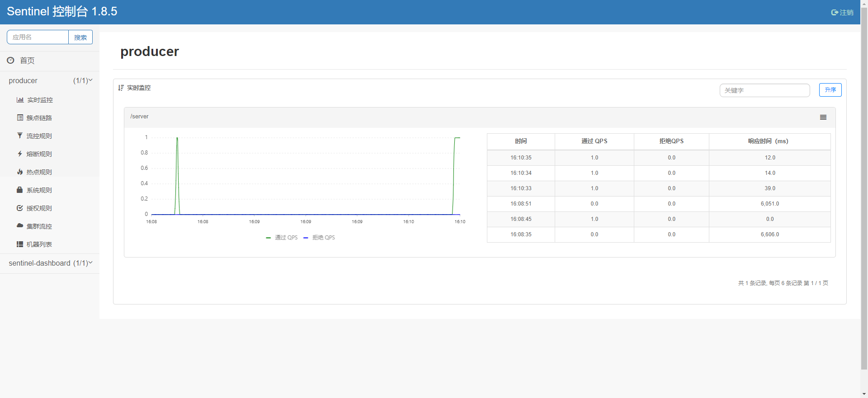Click the 通过 QPS column header
The width and height of the screenshot is (868, 398).
594,141
